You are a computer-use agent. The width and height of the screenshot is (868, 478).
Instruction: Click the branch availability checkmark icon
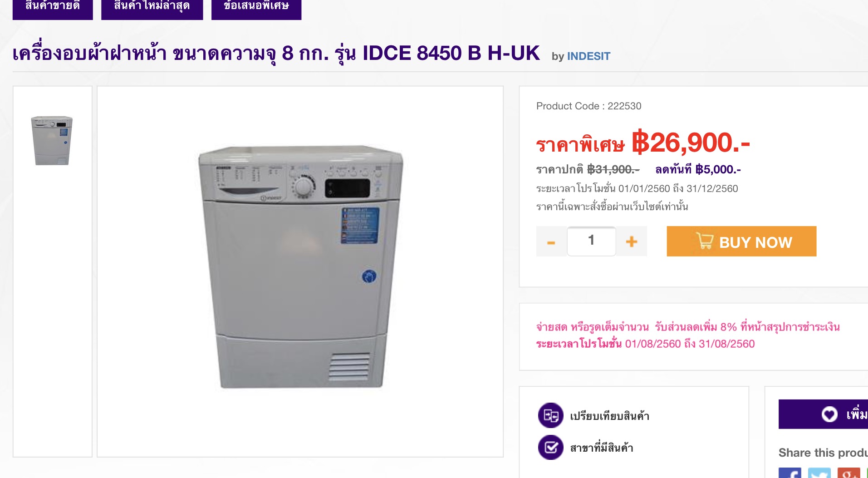tap(550, 448)
